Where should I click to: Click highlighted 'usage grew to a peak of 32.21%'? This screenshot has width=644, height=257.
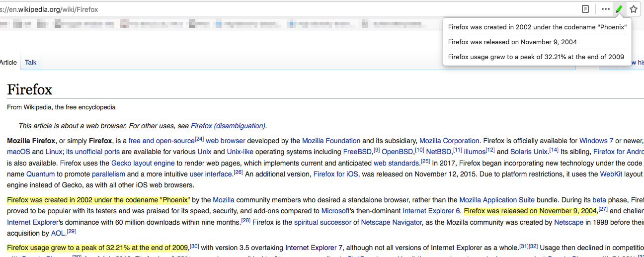[97, 248]
